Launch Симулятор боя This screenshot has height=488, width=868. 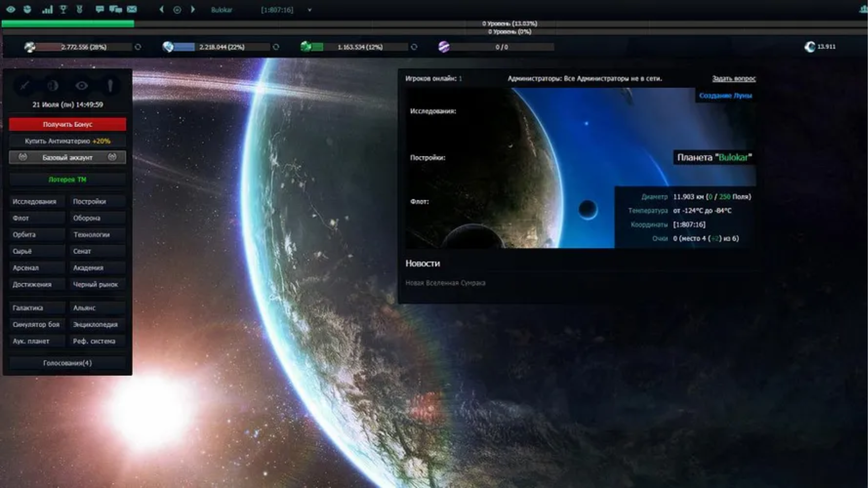37,325
